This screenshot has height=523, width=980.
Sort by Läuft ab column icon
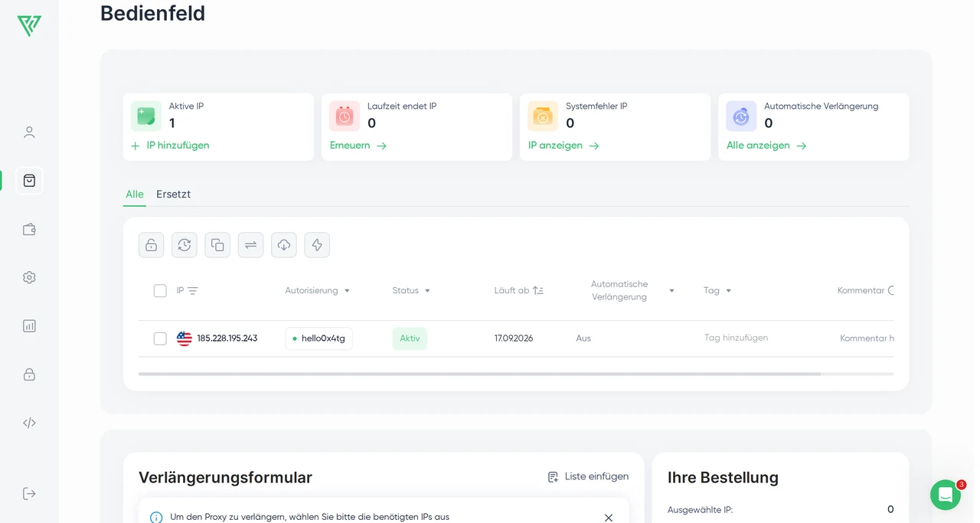click(x=538, y=291)
